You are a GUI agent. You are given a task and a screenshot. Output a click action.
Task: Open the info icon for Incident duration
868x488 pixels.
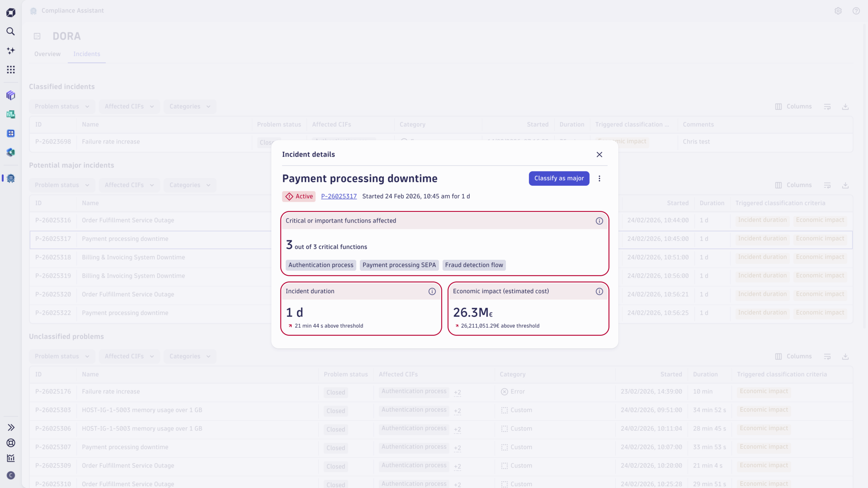coord(432,291)
